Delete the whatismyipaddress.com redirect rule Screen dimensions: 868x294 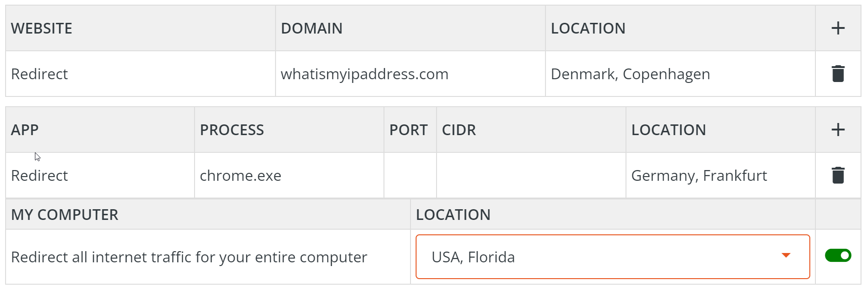[838, 74]
